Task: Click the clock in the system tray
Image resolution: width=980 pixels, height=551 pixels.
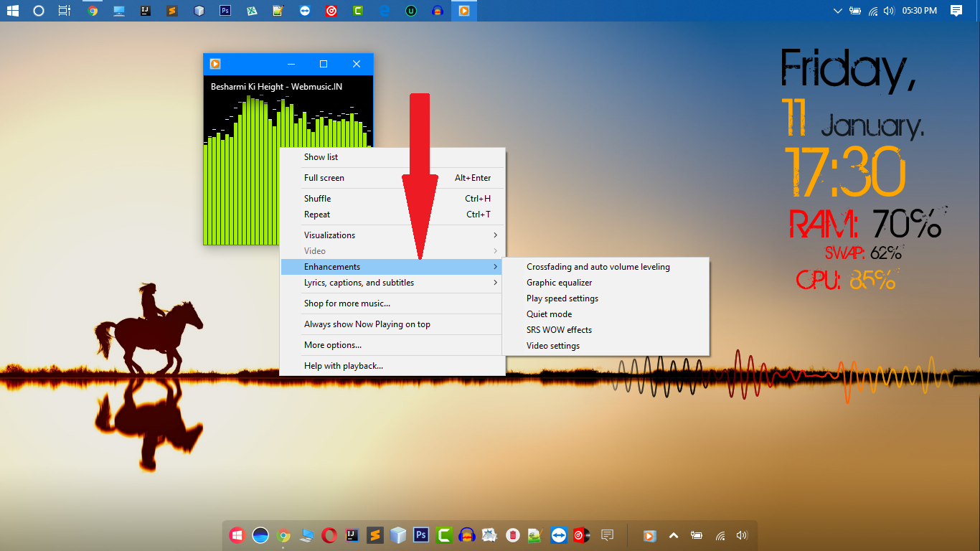Action: pyautogui.click(x=919, y=10)
